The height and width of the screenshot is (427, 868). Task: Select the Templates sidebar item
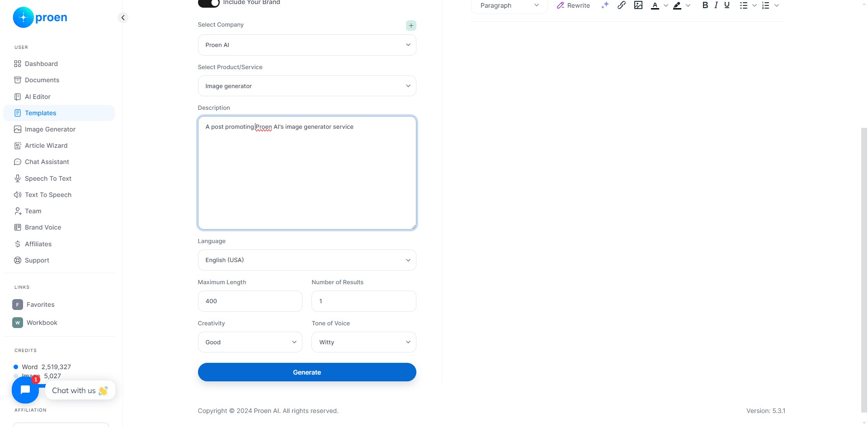(x=59, y=113)
